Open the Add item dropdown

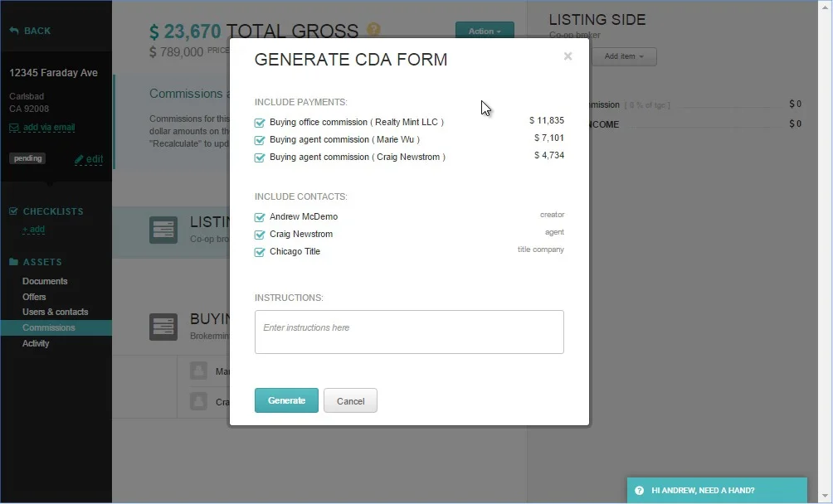coord(624,56)
